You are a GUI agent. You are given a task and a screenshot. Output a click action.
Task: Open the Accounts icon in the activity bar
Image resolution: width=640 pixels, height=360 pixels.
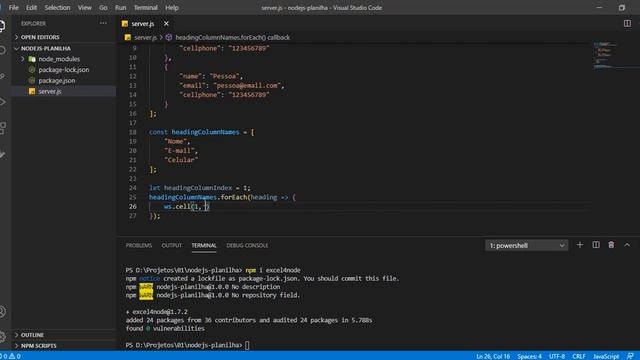point(2,311)
